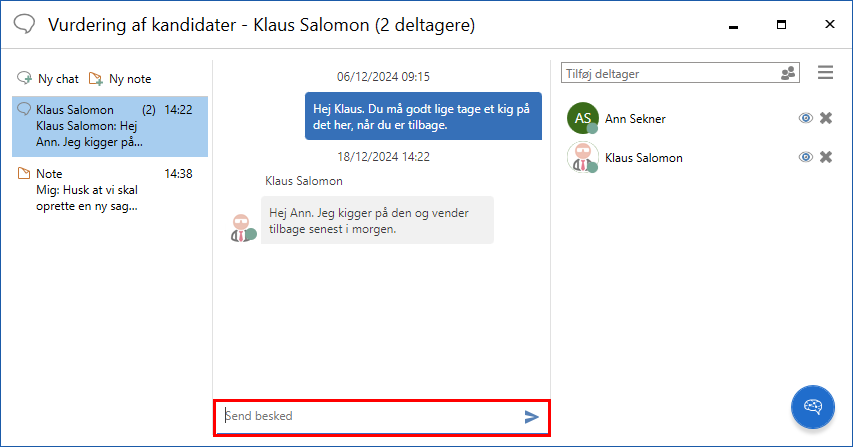Viewport: 853px width, 447px height.
Task: Open the floating chat assistant button
Action: pos(812,406)
